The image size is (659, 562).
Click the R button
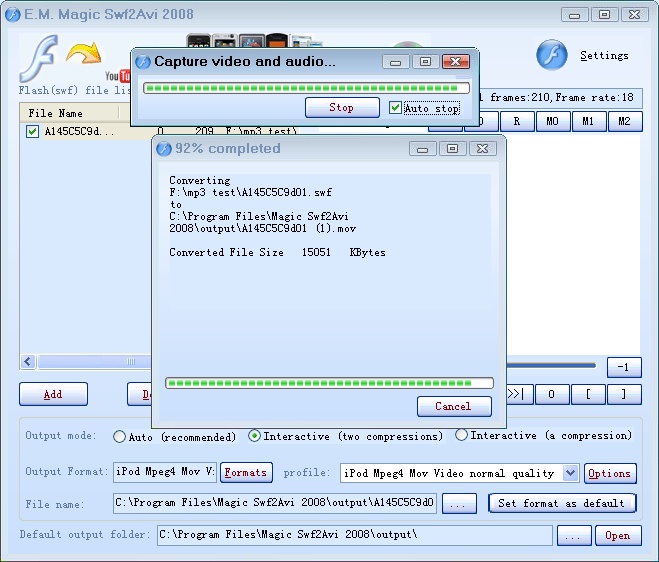pos(517,121)
